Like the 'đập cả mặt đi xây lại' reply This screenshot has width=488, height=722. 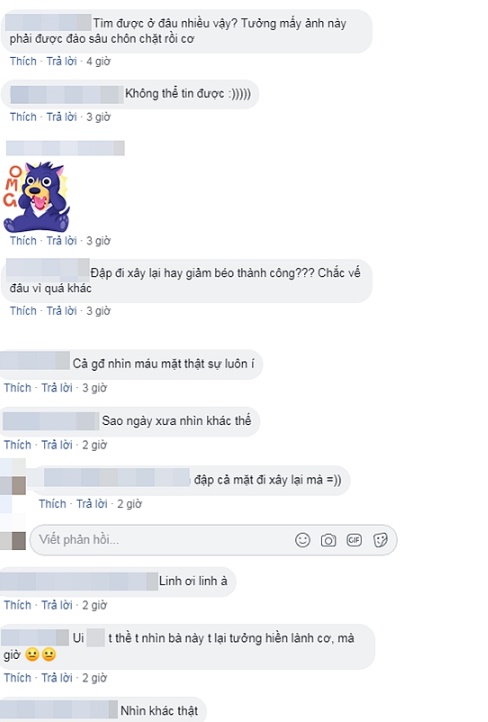point(52,504)
